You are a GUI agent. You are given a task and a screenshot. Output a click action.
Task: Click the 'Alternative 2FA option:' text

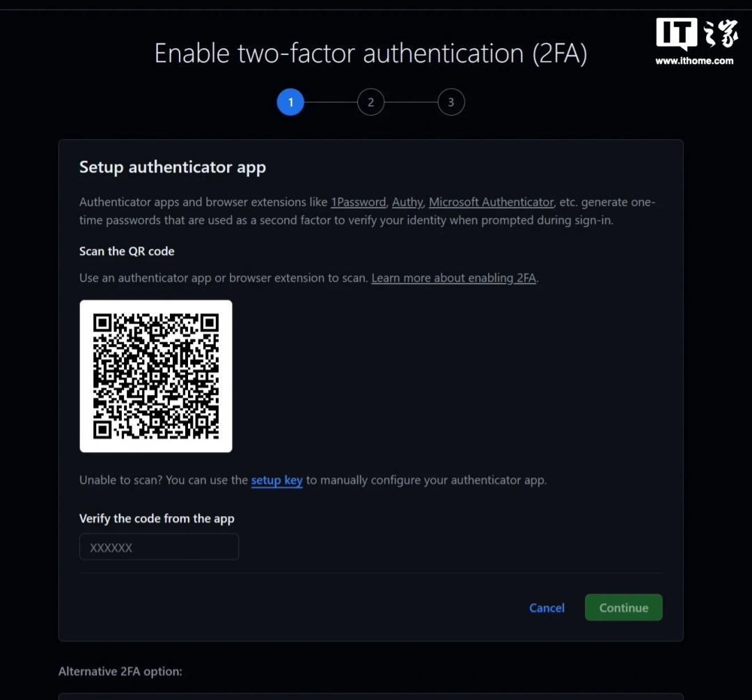point(120,671)
